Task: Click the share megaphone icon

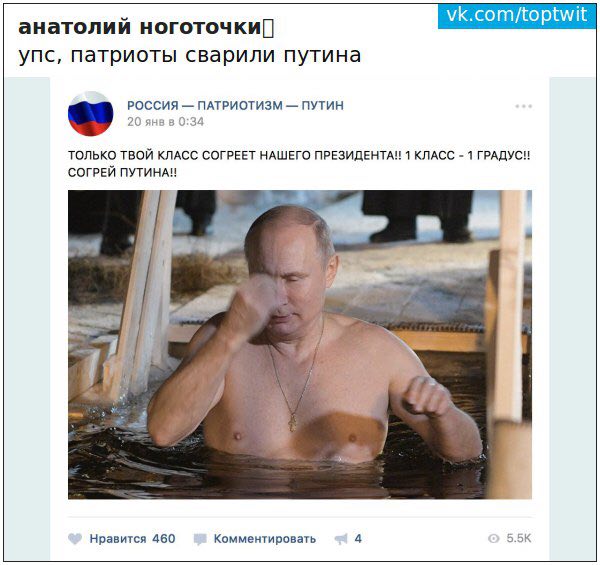Action: 341,539
